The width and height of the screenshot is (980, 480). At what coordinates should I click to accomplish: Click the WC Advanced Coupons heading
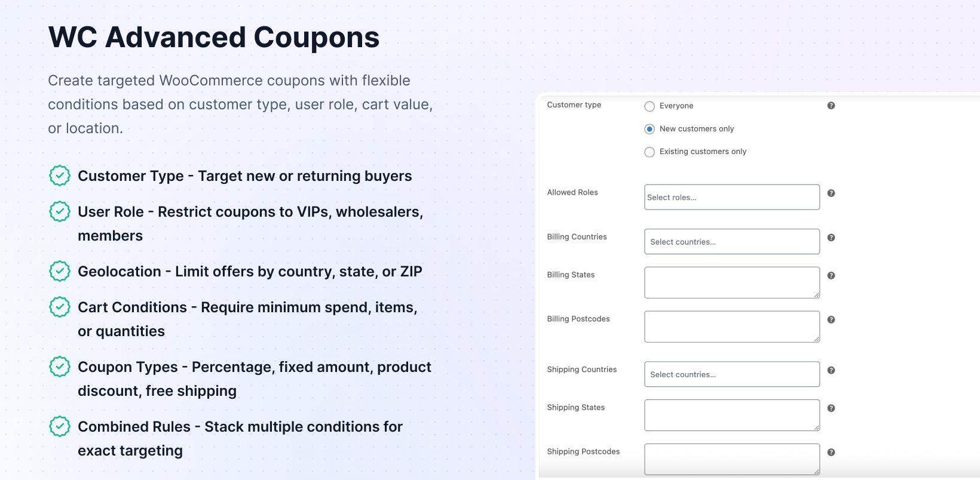214,37
